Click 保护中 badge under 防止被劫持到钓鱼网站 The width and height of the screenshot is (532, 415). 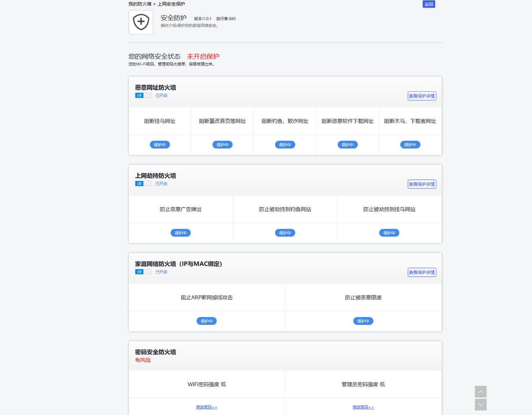point(285,233)
